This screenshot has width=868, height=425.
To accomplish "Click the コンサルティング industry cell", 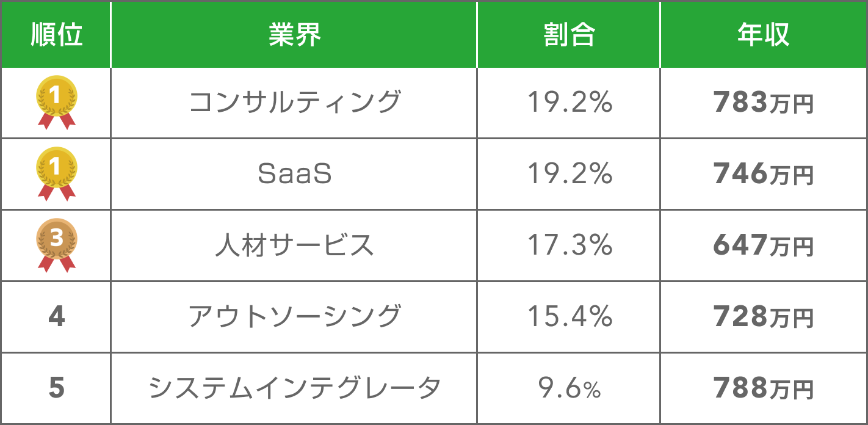I will tap(294, 103).
